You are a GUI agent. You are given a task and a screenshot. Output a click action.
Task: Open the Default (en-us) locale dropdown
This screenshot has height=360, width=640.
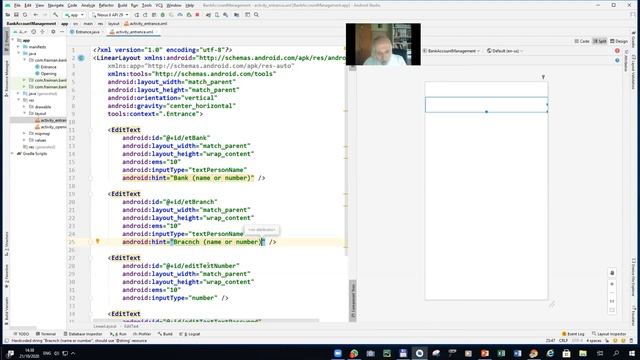504,51
